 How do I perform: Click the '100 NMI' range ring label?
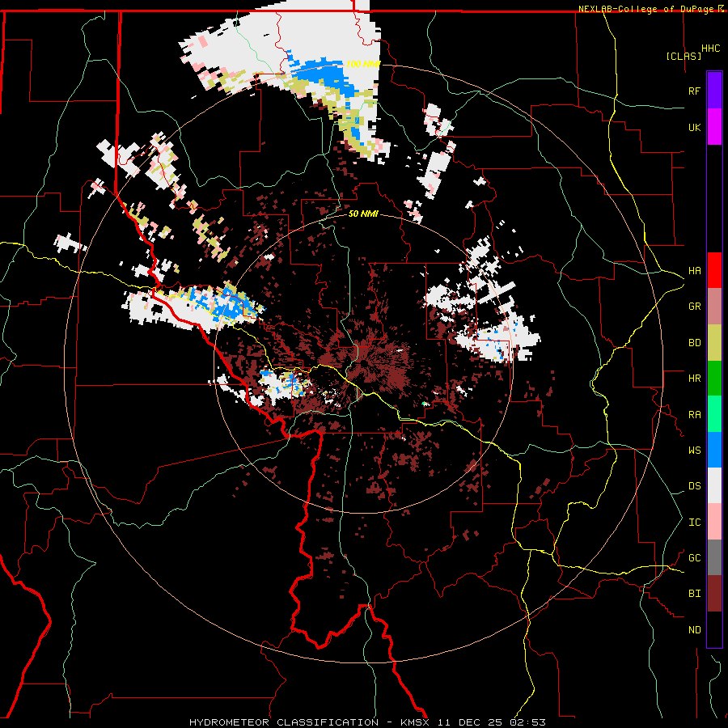pyautogui.click(x=362, y=64)
